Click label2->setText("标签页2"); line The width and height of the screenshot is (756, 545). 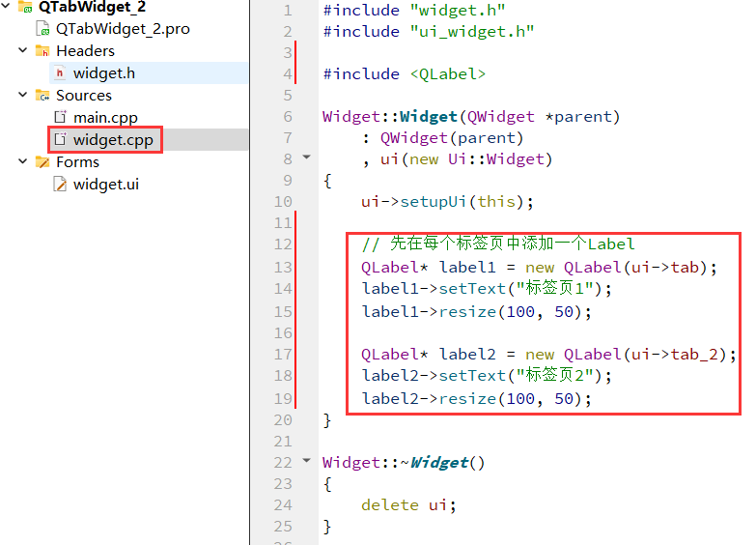(x=487, y=375)
